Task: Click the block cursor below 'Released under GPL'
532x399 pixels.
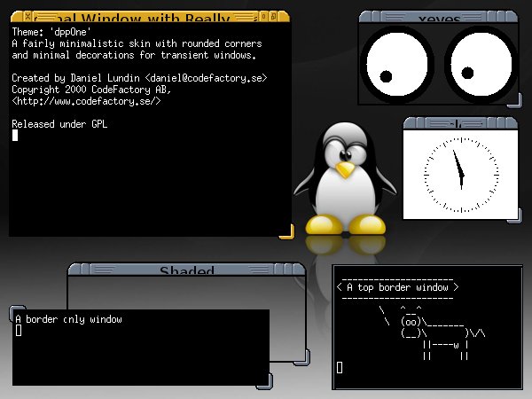Action: click(15, 136)
